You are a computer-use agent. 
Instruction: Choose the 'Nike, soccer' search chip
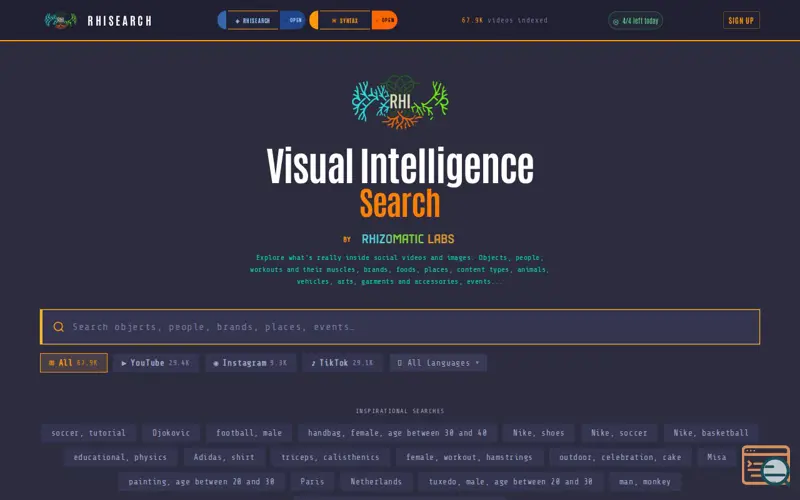tap(619, 433)
